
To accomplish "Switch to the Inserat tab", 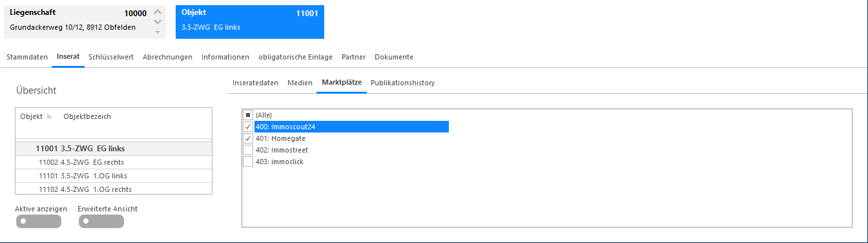I will [68, 57].
